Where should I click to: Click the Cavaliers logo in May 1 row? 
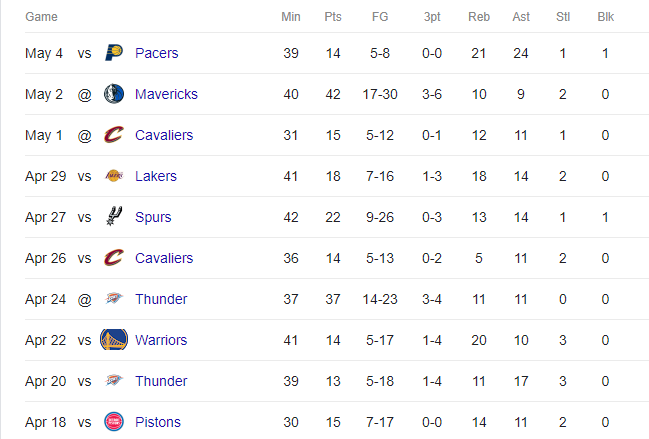(114, 134)
